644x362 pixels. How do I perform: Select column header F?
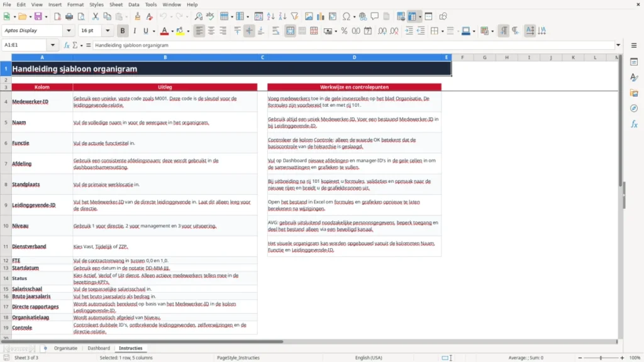[x=462, y=57]
